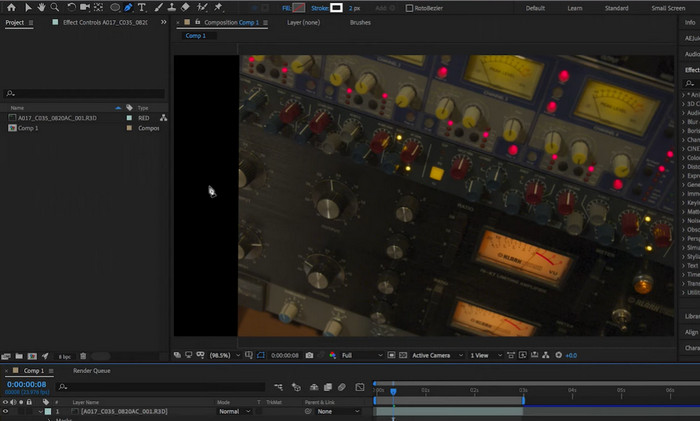Switch to the Small Screen workspace
The image size is (700, 421).
pyautogui.click(x=668, y=8)
